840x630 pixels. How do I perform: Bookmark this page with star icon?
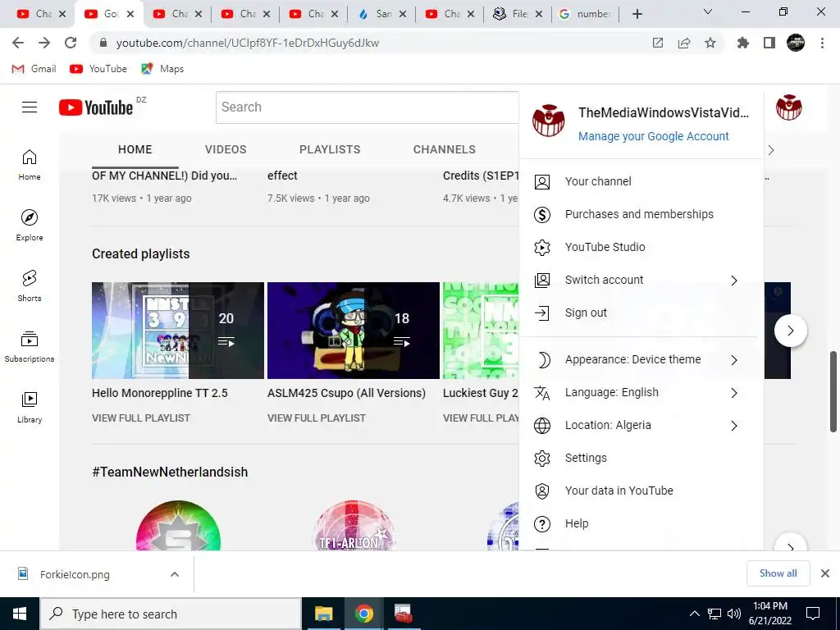coord(710,43)
